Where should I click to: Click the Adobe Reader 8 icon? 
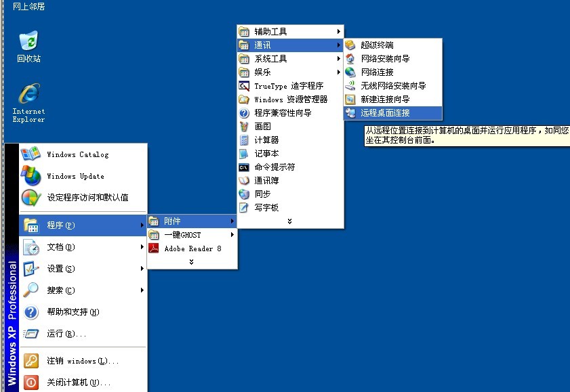pos(154,248)
